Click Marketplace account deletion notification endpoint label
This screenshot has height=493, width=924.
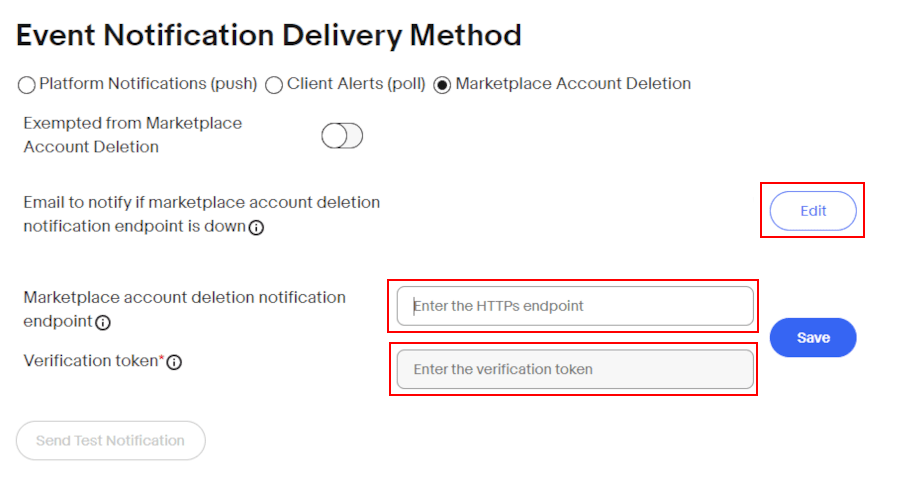(184, 309)
